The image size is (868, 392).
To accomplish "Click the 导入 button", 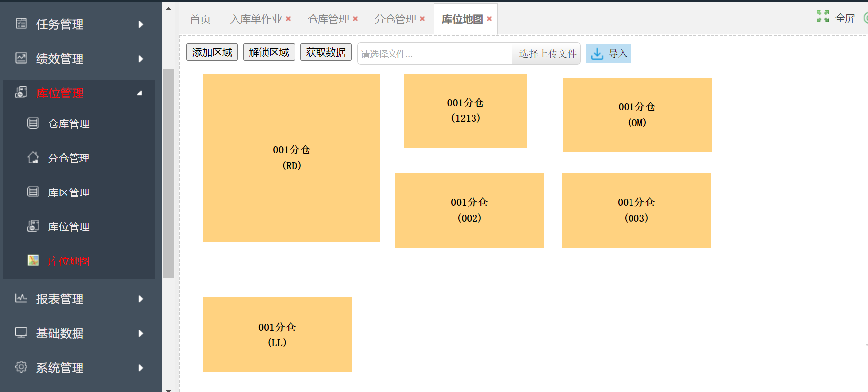I will coord(609,54).
